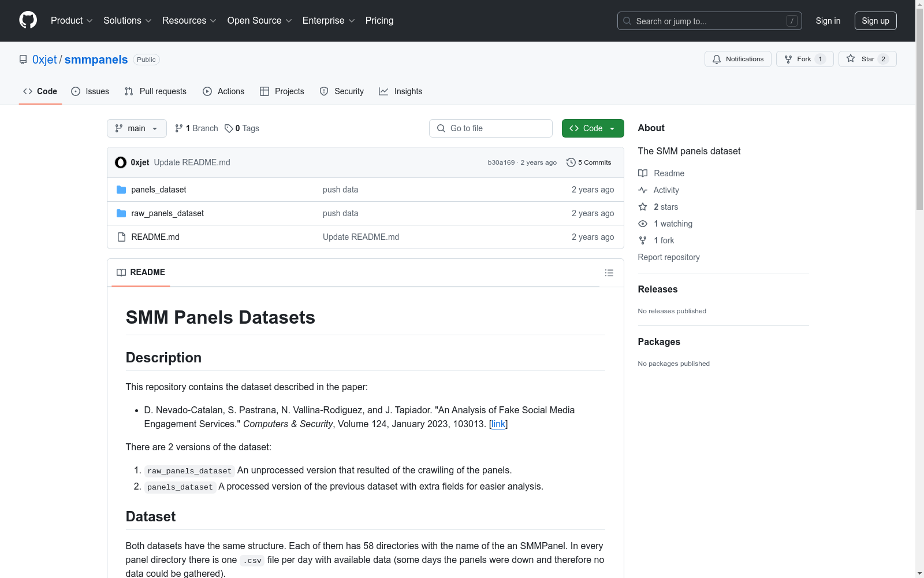924x578 pixels.
Task: Click the Go to file search field
Action: click(491, 128)
